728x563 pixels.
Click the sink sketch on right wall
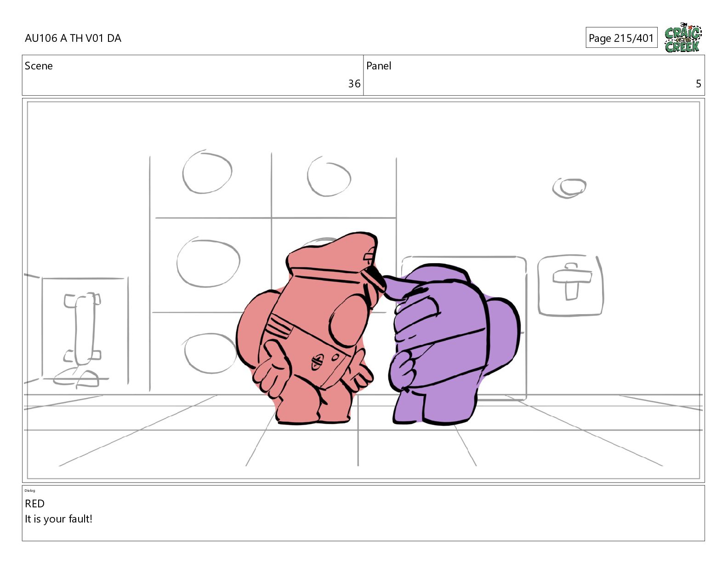pyautogui.click(x=570, y=285)
